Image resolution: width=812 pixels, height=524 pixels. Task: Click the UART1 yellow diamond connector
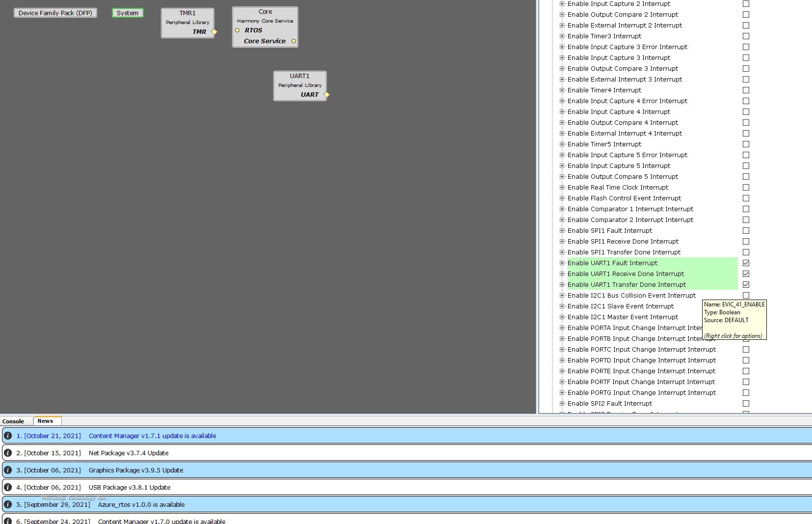(x=326, y=94)
